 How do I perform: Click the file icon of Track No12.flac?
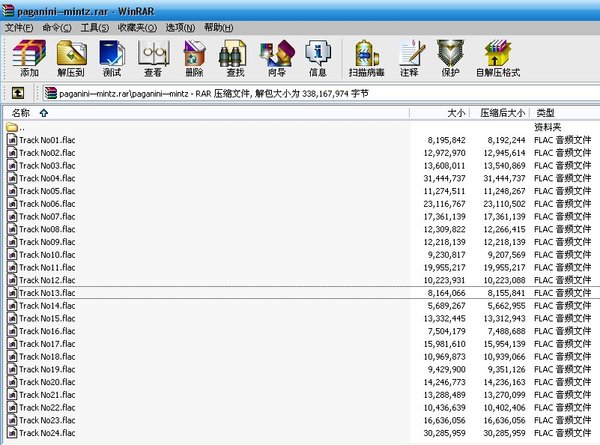[12, 280]
